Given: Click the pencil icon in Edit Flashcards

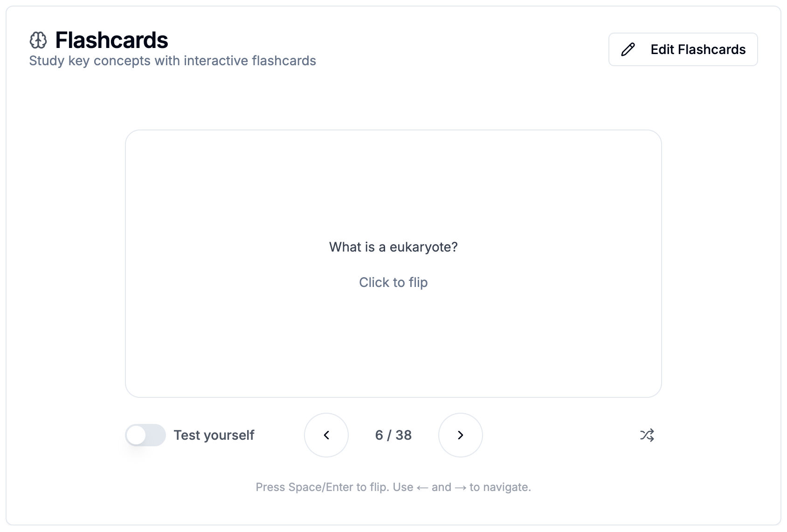Looking at the screenshot, I should [628, 49].
